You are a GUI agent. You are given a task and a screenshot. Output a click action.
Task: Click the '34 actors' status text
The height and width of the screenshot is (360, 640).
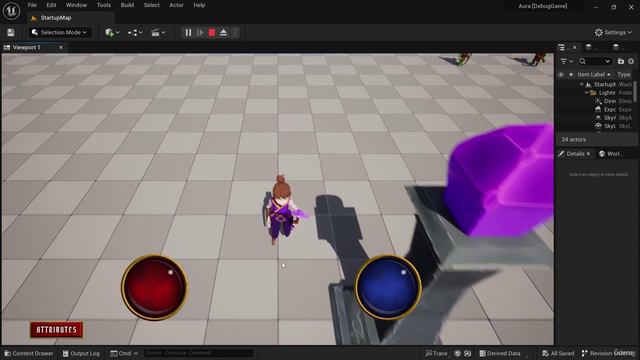click(x=573, y=140)
